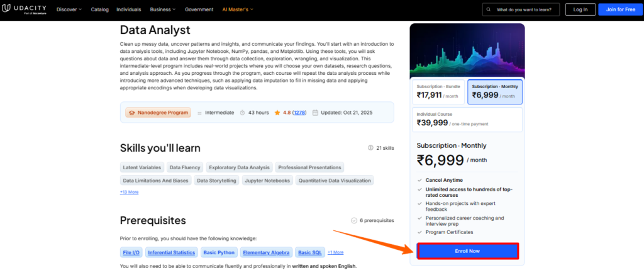Viewport: 644px width, 280px height.
Task: Click checkmark beside Personalized career coaching
Action: (x=419, y=218)
